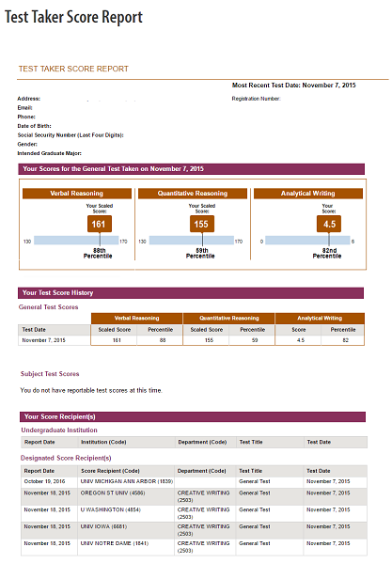392x563 pixels.
Task: Click the 155 quantitative score badge
Action: pyautogui.click(x=202, y=224)
